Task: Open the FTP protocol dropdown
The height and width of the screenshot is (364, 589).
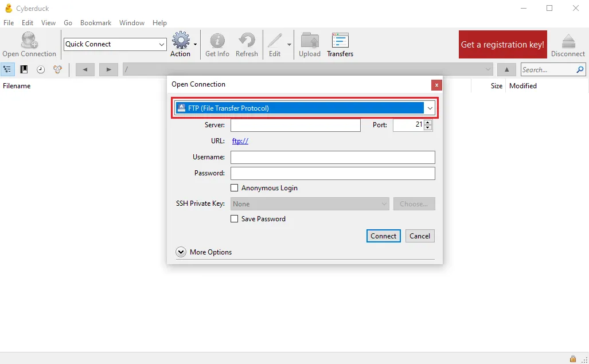Action: tap(305, 108)
